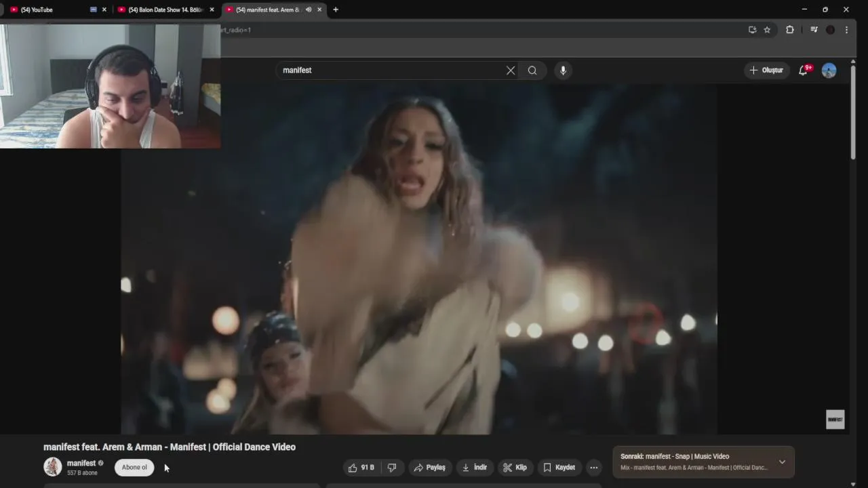
Task: Save the video with Kaydet
Action: (559, 468)
